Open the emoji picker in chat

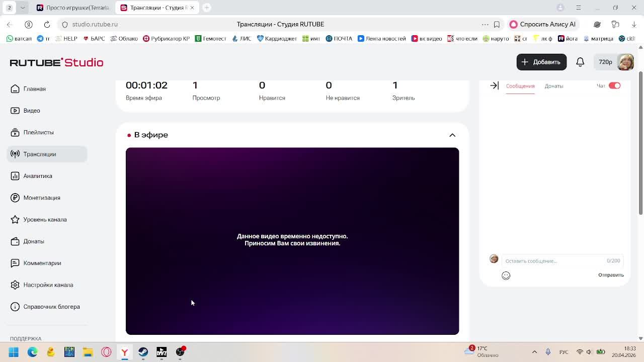(506, 276)
